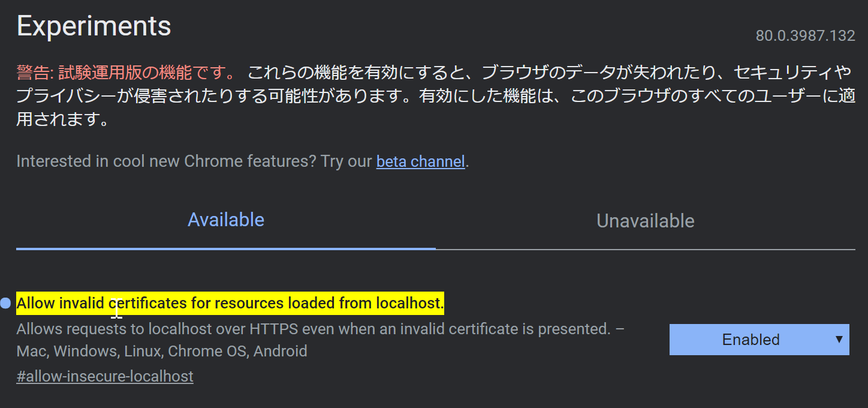Click the red 警告 warning text
Screen dimensions: 868x408
point(126,73)
